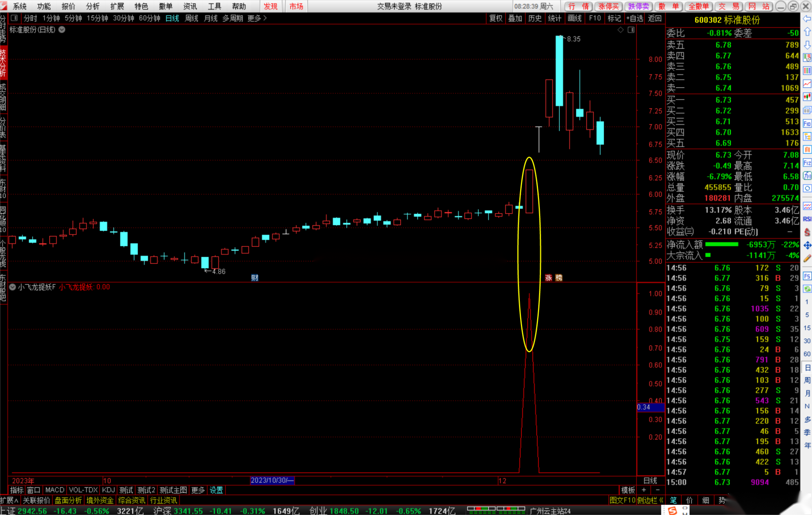The image size is (812, 515).
Task: Switch to the MACD indicator tab
Action: [54, 490]
